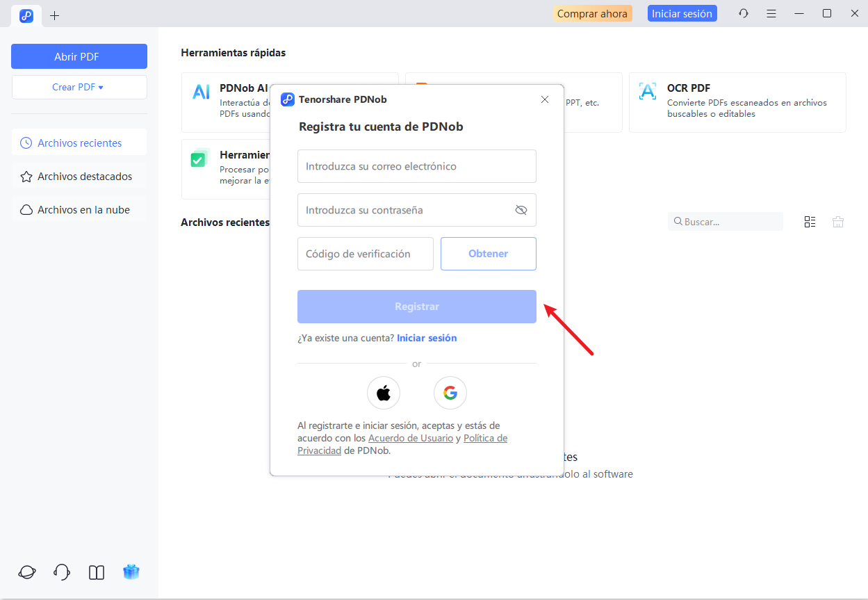Open the headset icon in the title bar

click(743, 13)
